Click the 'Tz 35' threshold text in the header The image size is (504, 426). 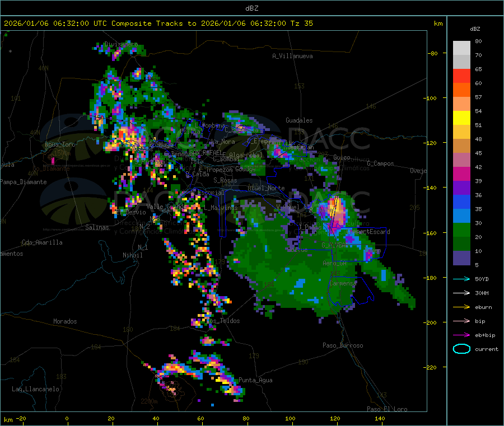(301, 24)
